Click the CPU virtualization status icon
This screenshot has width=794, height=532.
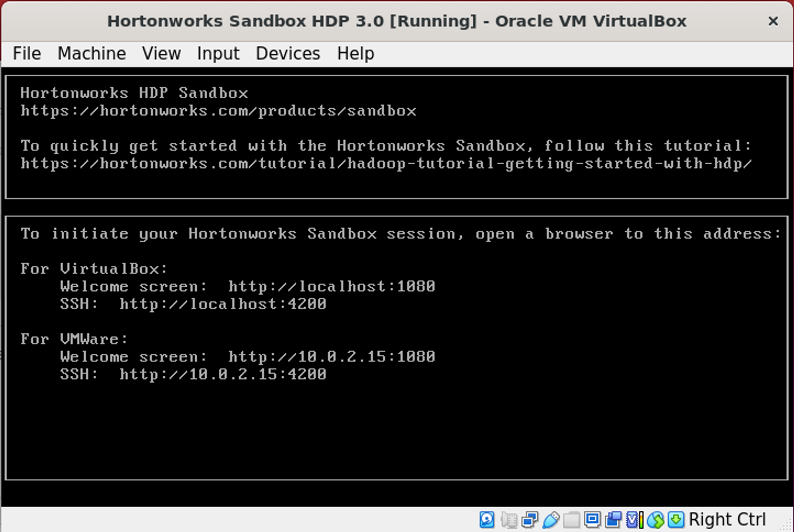click(x=635, y=520)
